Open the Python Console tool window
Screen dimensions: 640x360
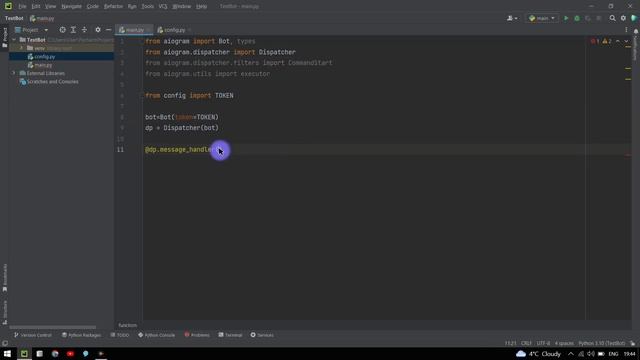click(156, 335)
